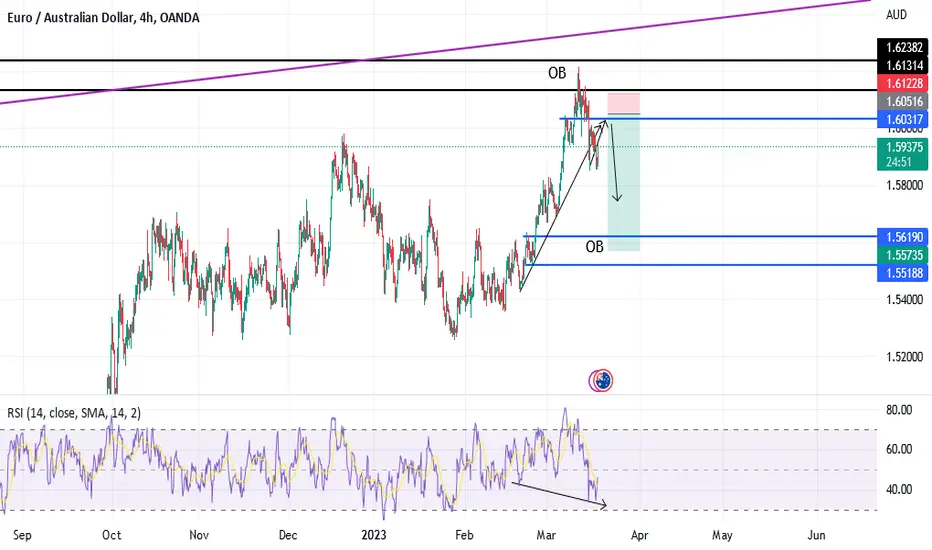Select the 1.62382 black price label

click(x=902, y=48)
